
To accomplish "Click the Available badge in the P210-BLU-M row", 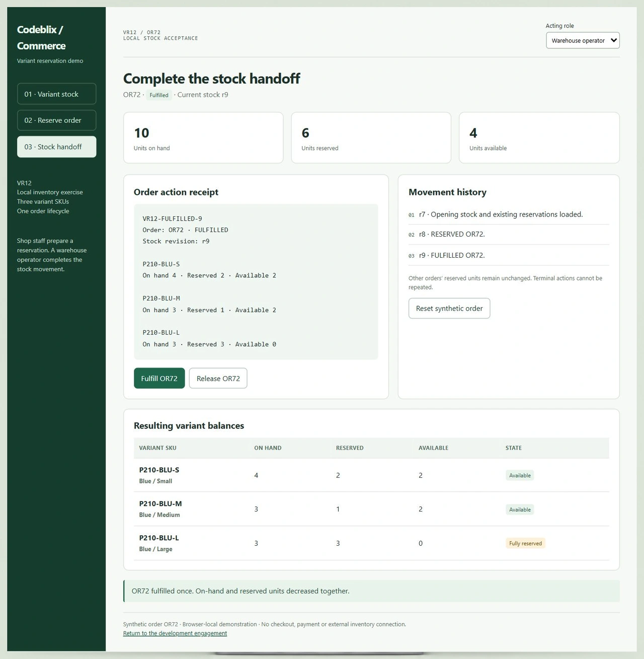I will point(520,509).
